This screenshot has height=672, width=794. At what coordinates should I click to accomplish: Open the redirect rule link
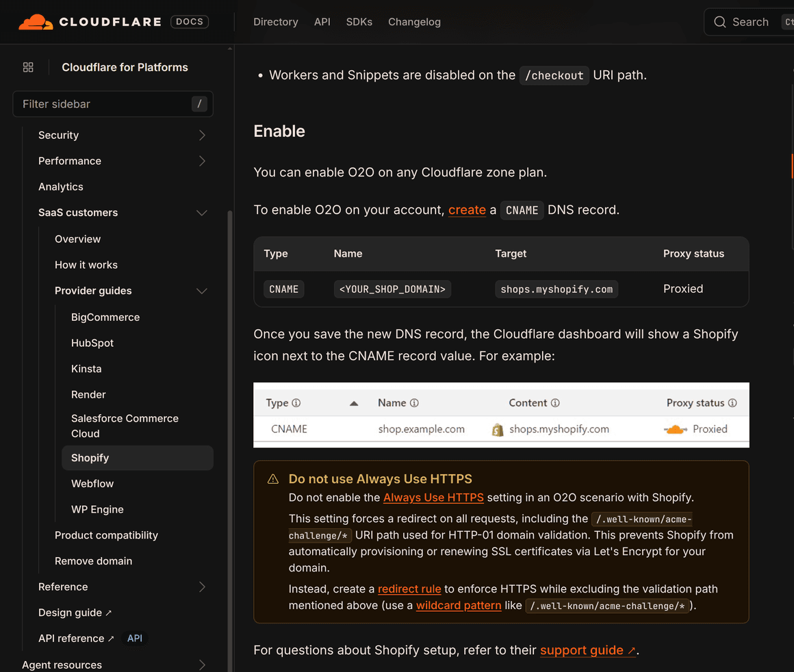[409, 589]
